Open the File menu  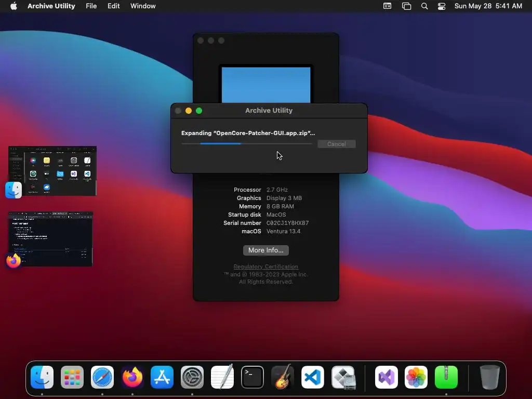point(91,6)
